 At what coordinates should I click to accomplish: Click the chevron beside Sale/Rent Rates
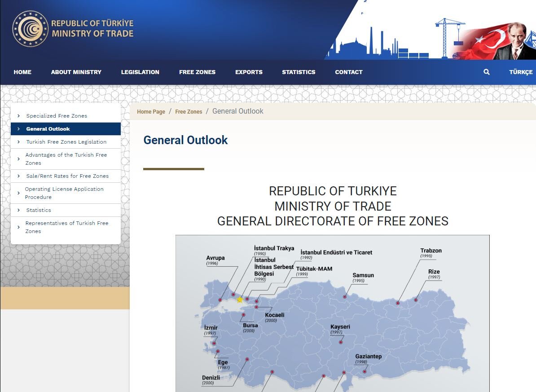tap(18, 176)
